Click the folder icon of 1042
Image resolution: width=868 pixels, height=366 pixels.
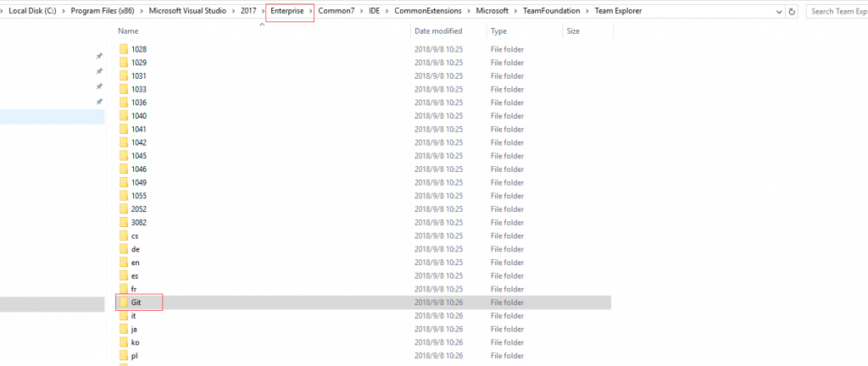(x=124, y=142)
